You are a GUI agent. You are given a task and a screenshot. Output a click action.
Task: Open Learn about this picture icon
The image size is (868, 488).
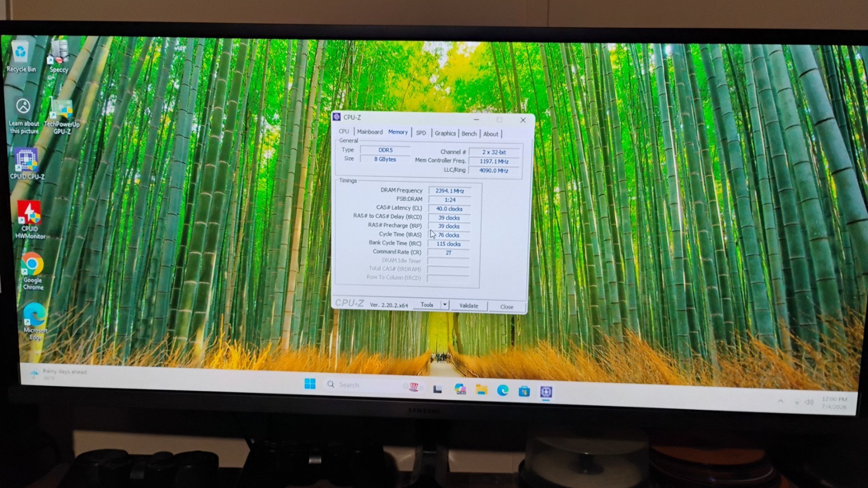24,116
